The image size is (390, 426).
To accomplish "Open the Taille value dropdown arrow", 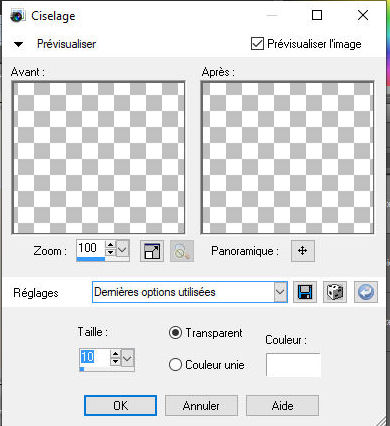I will [128, 358].
